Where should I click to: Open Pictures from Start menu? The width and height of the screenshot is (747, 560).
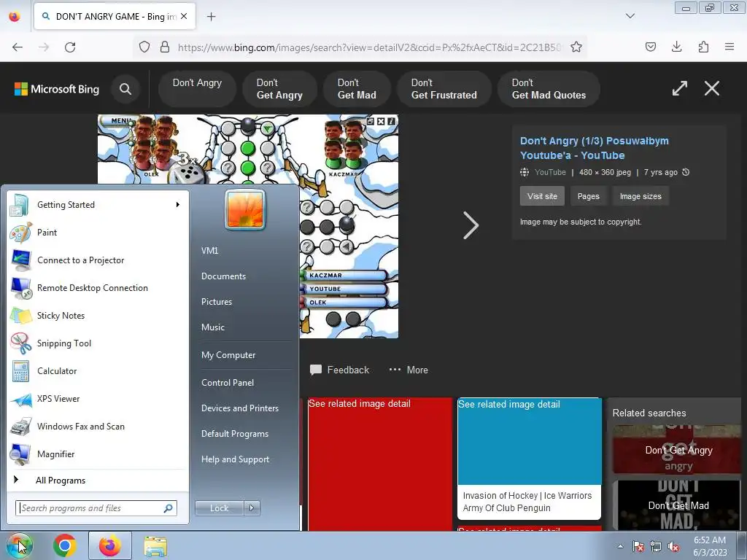coord(216,302)
